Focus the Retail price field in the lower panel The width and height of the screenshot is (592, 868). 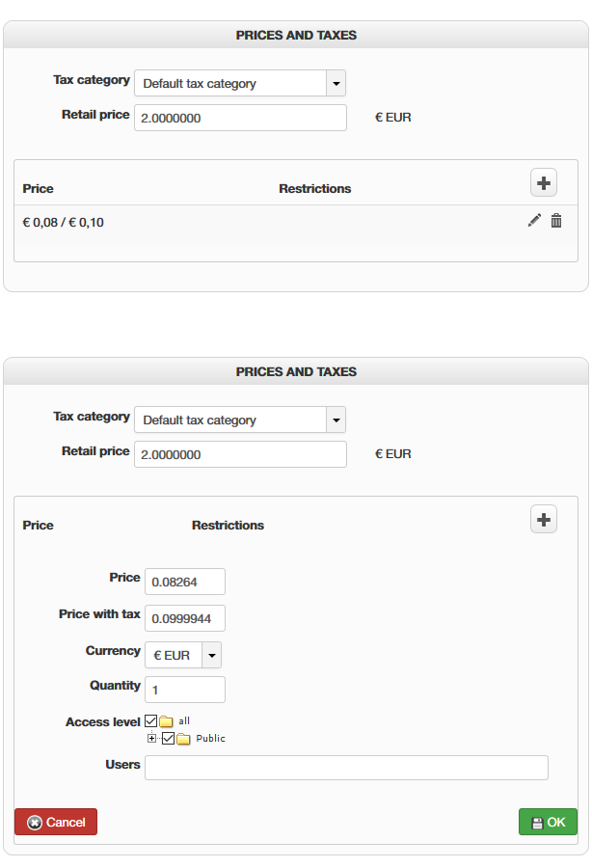pyautogui.click(x=240, y=454)
